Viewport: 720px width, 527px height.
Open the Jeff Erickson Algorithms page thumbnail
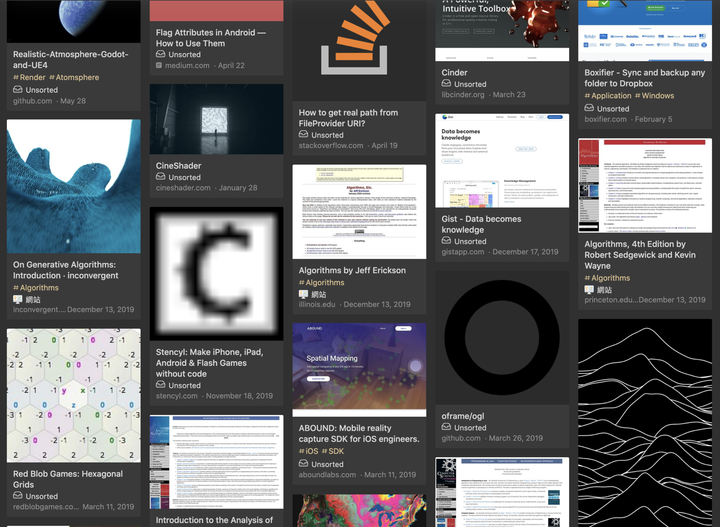[x=359, y=212]
